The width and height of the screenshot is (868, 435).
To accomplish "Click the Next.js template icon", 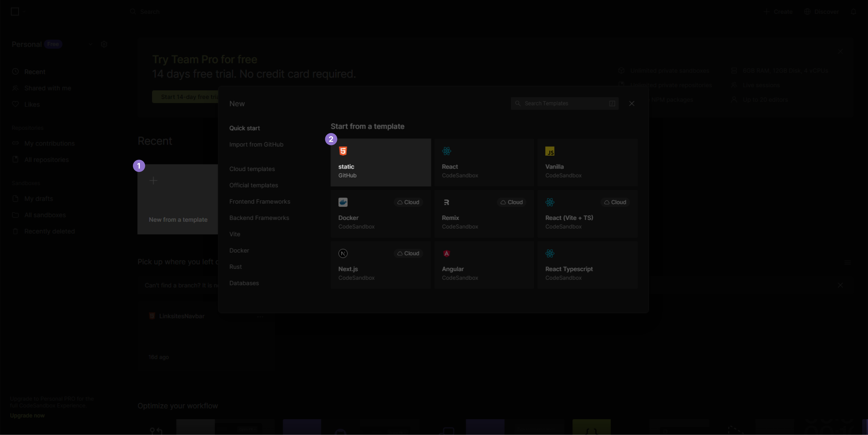I will click(x=343, y=253).
